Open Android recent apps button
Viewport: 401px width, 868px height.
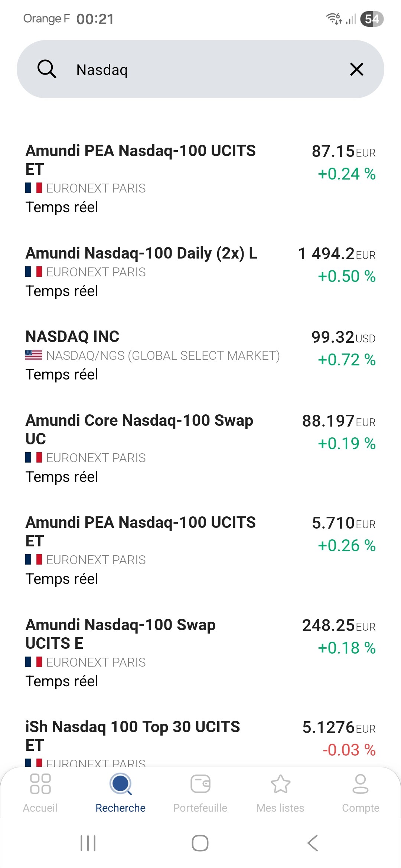[88, 843]
